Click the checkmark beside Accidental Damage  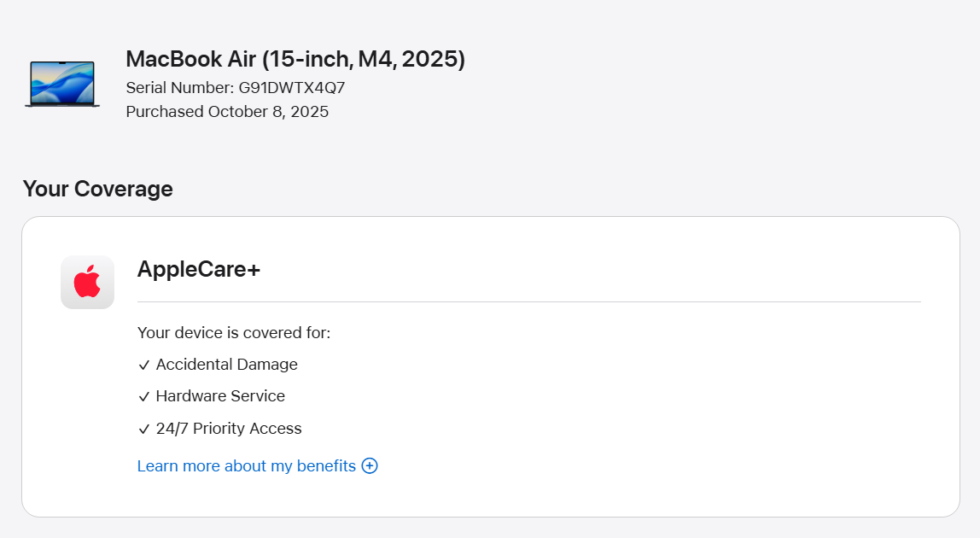143,365
